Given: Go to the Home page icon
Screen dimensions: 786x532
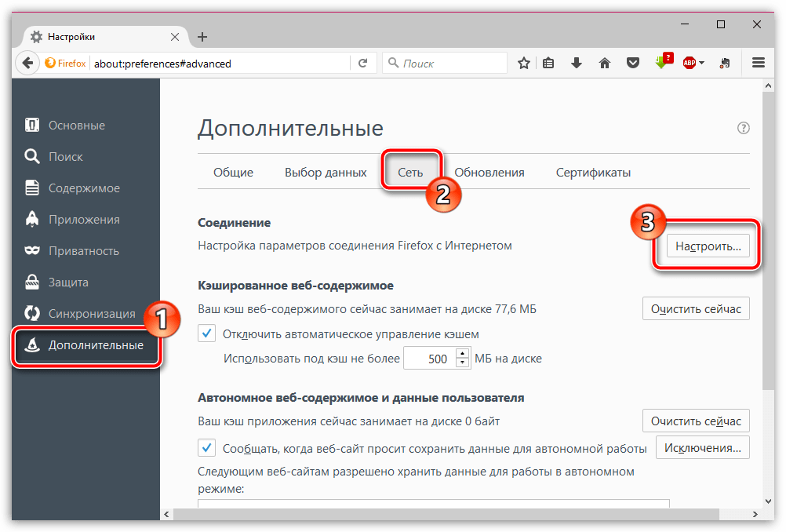Looking at the screenshot, I should [x=604, y=64].
